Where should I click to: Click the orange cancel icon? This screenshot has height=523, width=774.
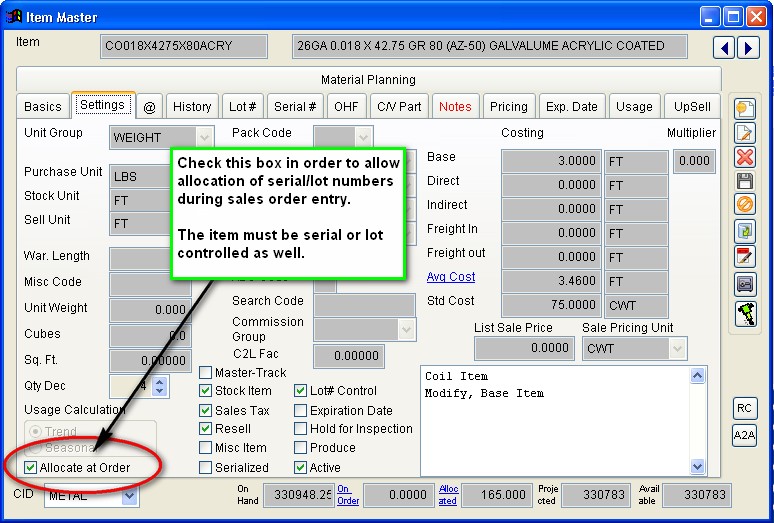(x=744, y=205)
